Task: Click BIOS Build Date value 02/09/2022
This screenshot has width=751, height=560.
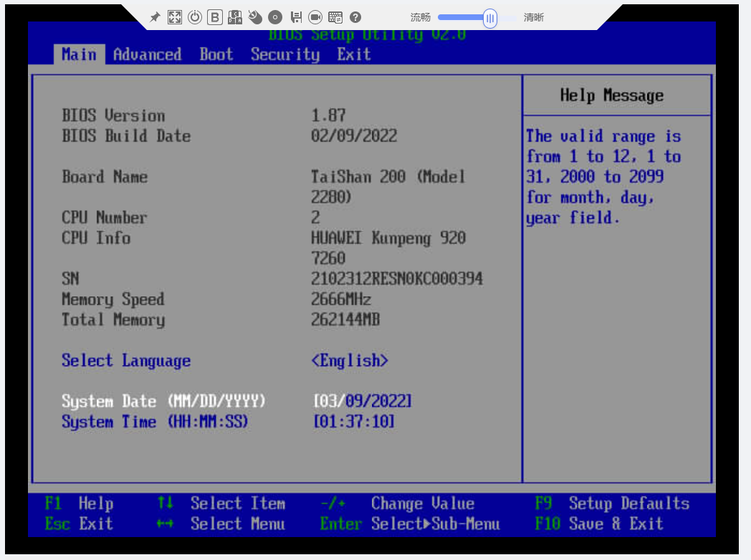Action: coord(354,136)
